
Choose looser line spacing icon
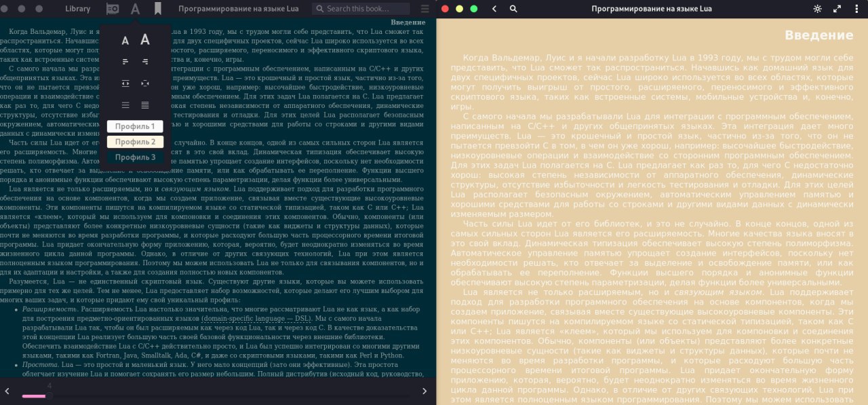coord(125,105)
